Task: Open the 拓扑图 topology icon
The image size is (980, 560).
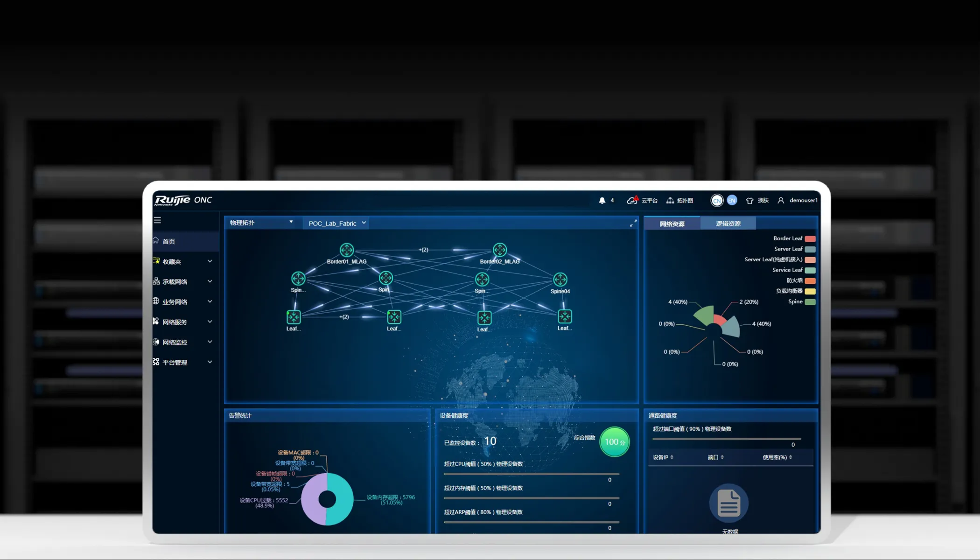Action: 670,200
